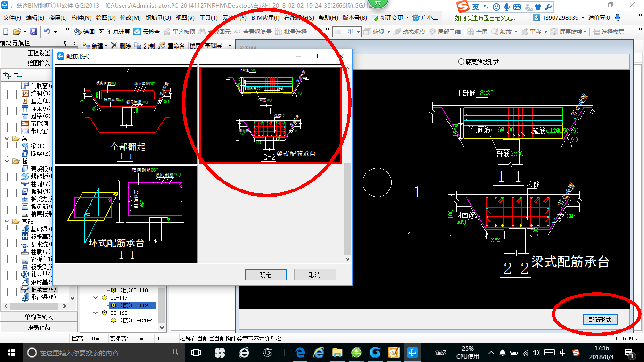Open the 视图(V) menu
The width and height of the screenshot is (644, 362).
coord(185,17)
